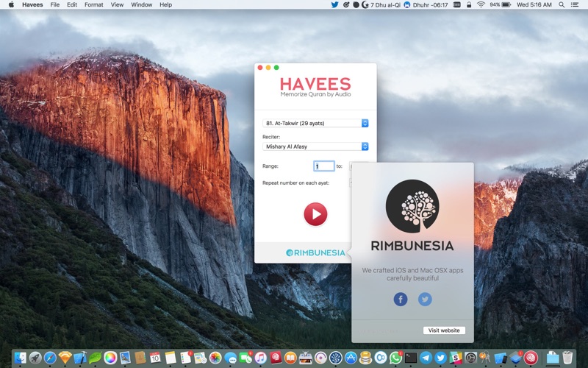Open the Havees application menu

[x=32, y=4]
